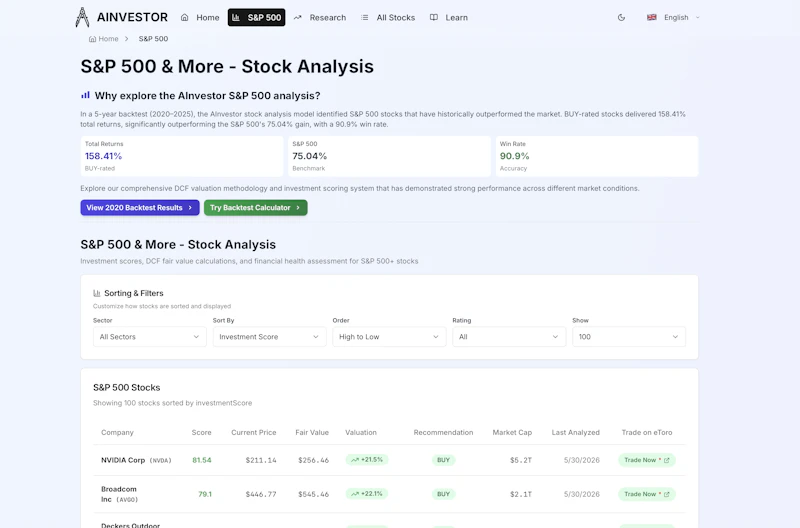Click View 2020 Backtest Results button
This screenshot has height=528, width=800.
coord(140,208)
